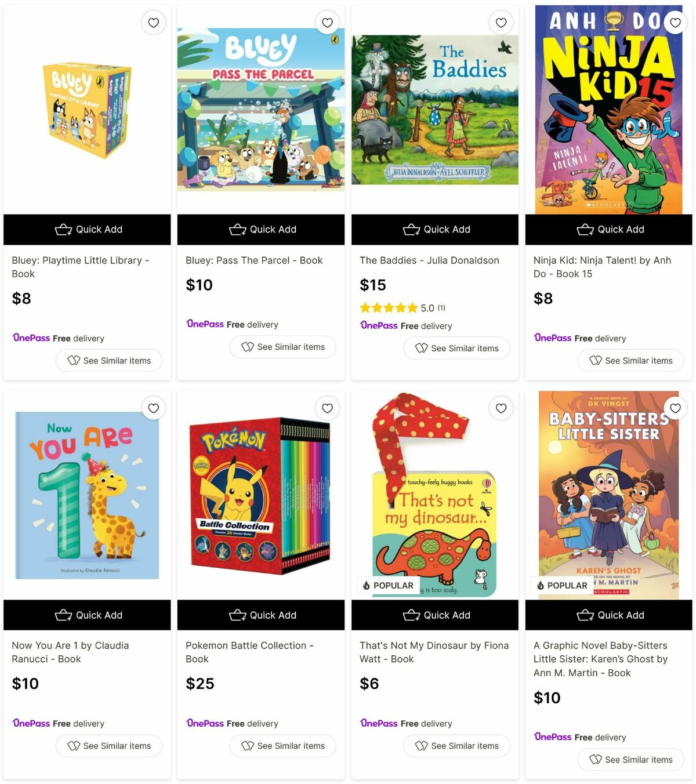Screen dimensions: 696x784
Task: See Similar items for That's Not My Dinosaur
Action: [x=456, y=746]
